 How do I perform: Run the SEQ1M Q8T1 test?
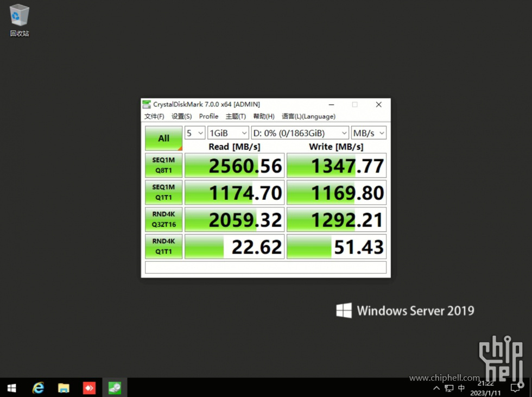click(x=163, y=165)
